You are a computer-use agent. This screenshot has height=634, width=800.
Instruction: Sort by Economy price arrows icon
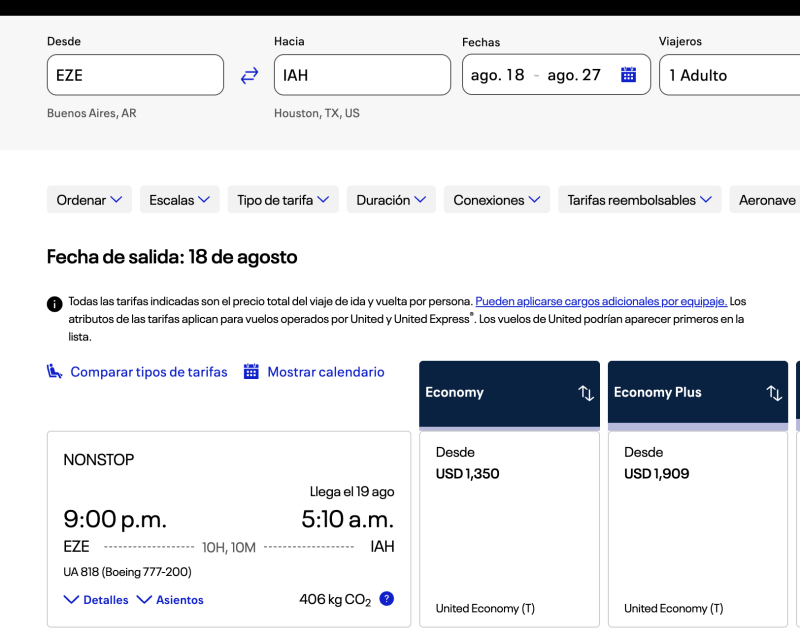point(586,393)
